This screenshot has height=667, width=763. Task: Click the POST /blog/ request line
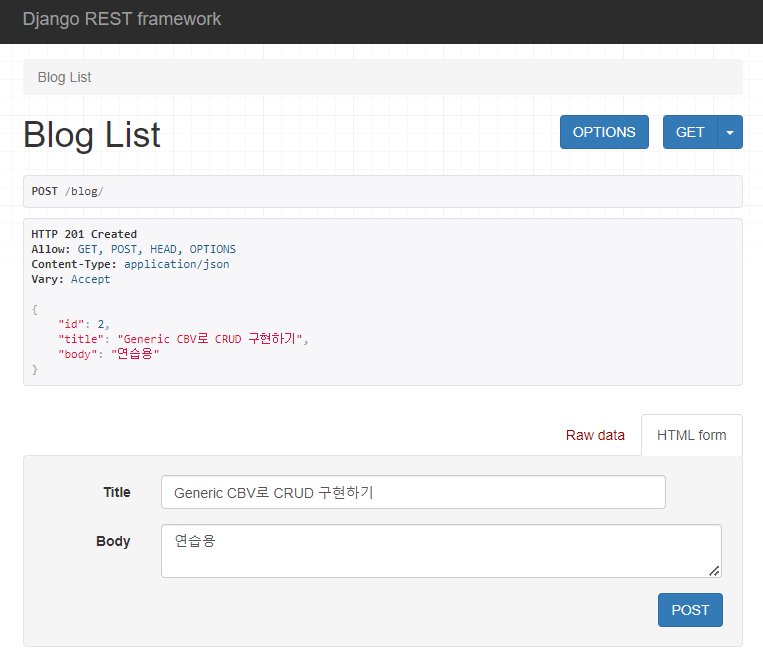click(67, 191)
